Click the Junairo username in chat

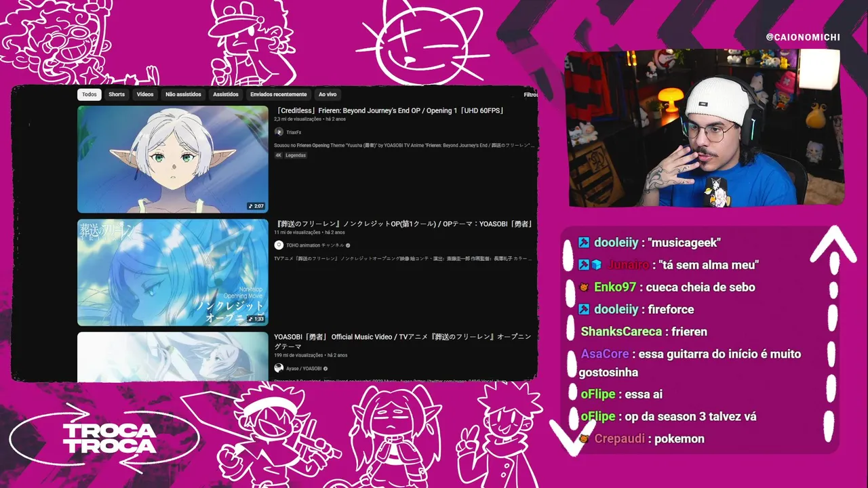click(628, 265)
